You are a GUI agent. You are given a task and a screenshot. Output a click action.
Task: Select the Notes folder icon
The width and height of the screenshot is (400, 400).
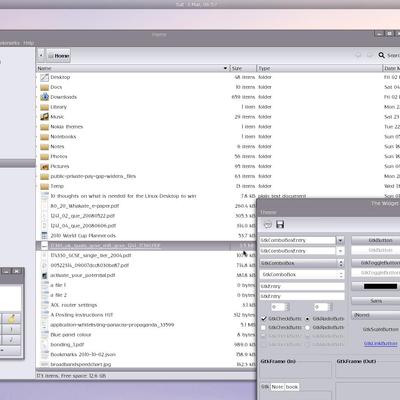pos(44,147)
